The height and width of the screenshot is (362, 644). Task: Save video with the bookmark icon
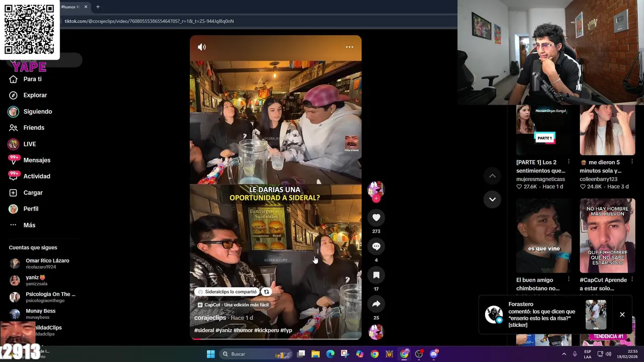[x=376, y=275]
